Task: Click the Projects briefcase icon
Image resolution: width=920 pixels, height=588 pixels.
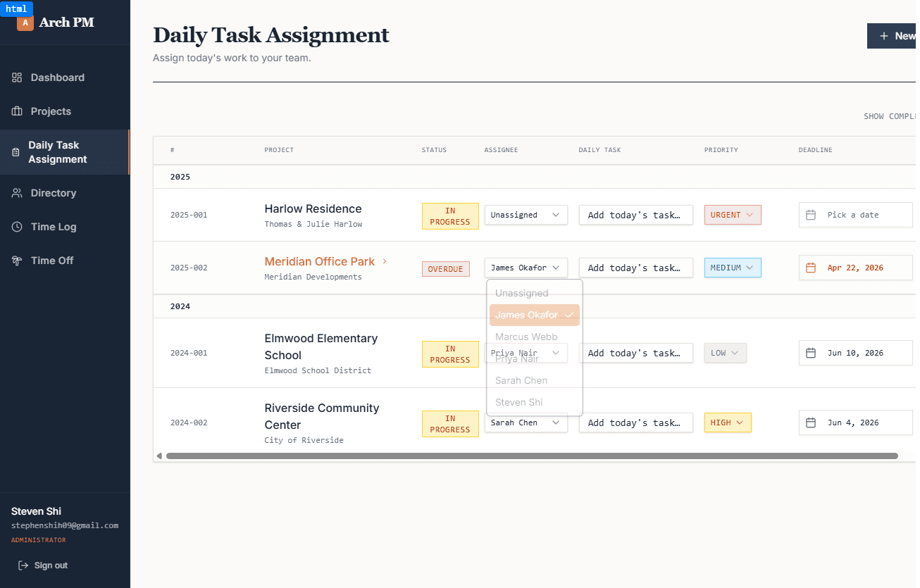Action: pyautogui.click(x=17, y=111)
